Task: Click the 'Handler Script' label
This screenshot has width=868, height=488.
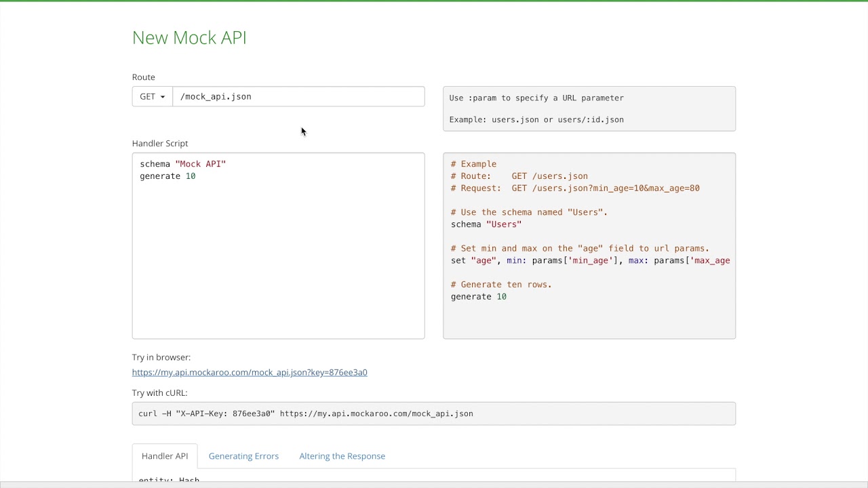Action: 160,144
